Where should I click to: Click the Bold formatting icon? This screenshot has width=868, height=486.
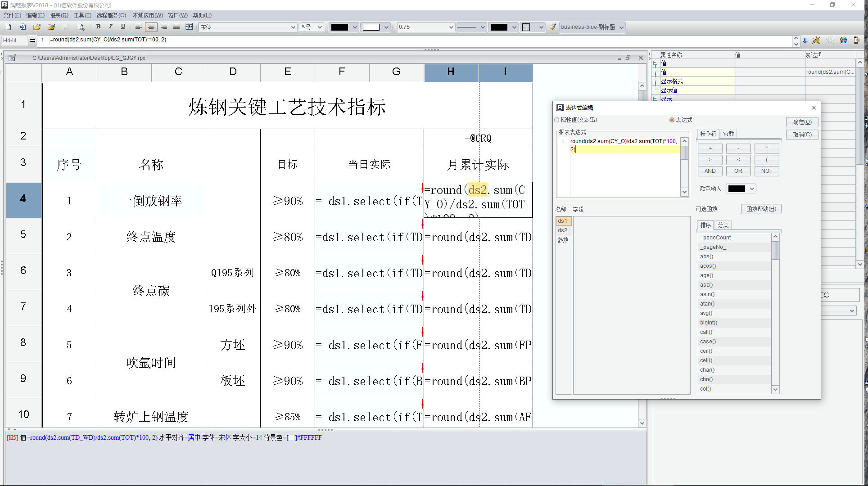click(98, 27)
